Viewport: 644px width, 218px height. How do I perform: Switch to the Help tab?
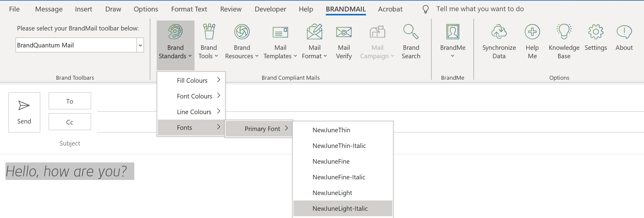click(x=306, y=9)
